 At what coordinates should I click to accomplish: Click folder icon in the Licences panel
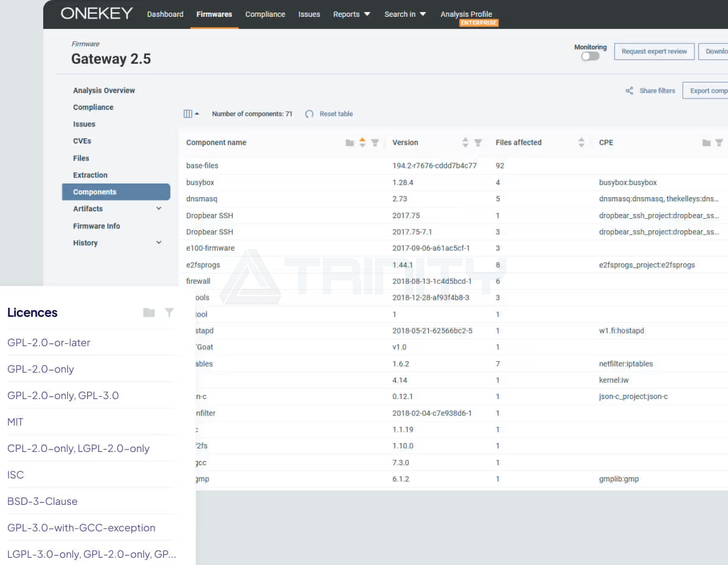(x=149, y=313)
